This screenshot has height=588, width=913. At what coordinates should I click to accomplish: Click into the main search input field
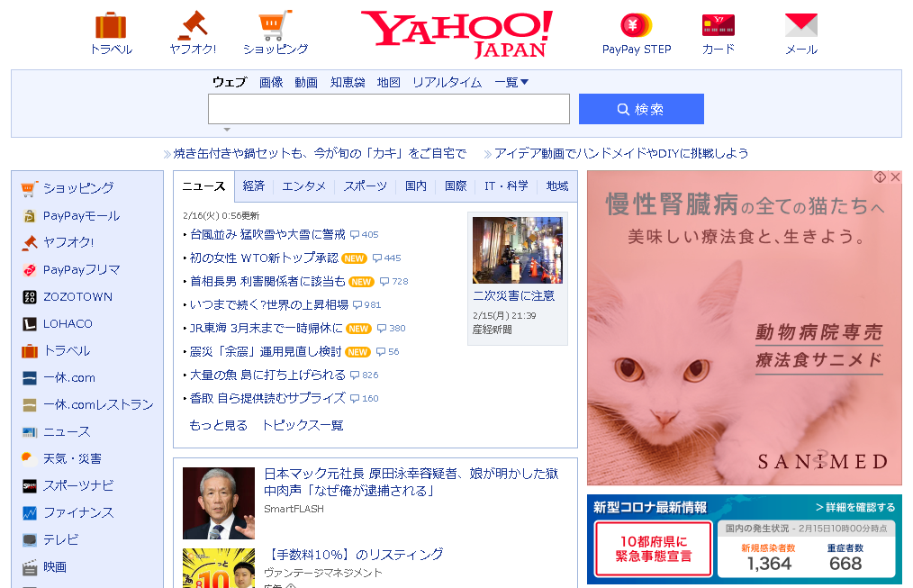pos(389,109)
